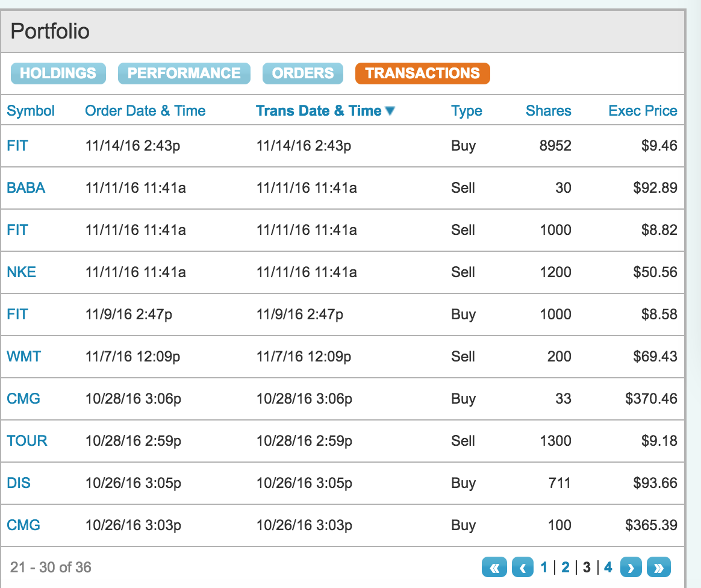Viewport: 701px width, 588px height.
Task: Show the Orders tab
Action: click(x=303, y=73)
